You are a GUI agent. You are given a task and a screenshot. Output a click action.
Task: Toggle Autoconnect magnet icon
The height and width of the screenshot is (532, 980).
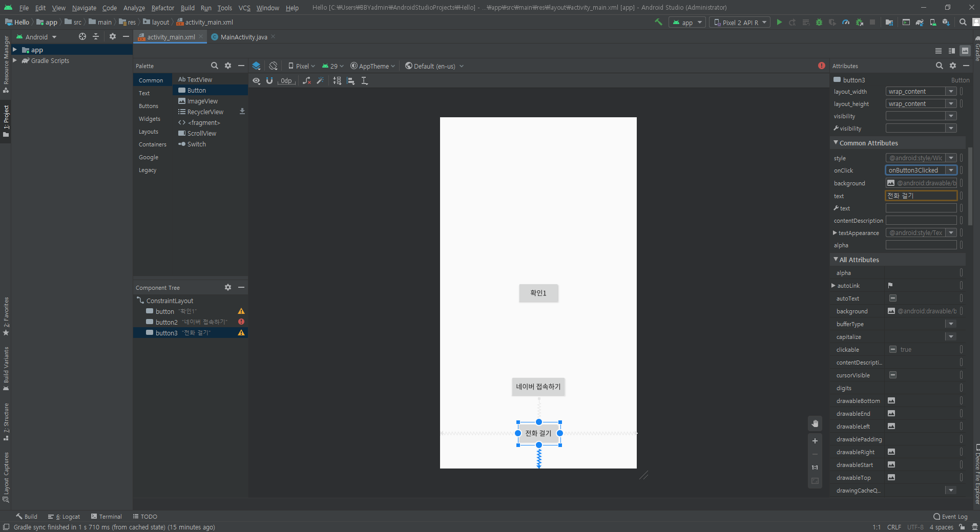click(269, 80)
